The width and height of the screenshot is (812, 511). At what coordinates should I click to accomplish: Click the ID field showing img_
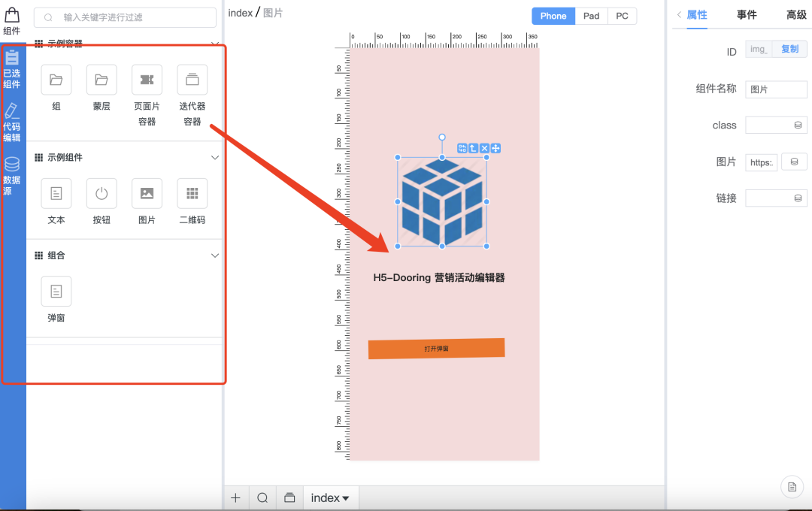pyautogui.click(x=759, y=49)
